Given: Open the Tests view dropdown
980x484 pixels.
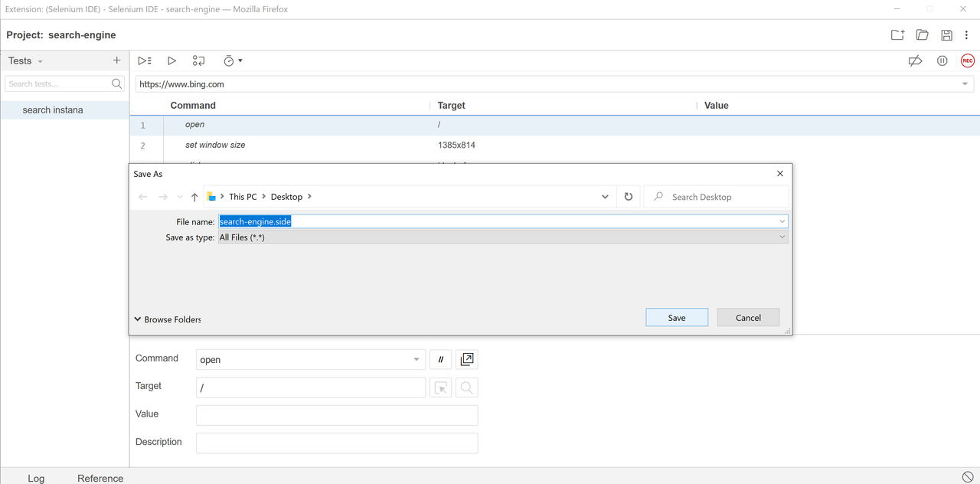Looking at the screenshot, I should (x=40, y=61).
